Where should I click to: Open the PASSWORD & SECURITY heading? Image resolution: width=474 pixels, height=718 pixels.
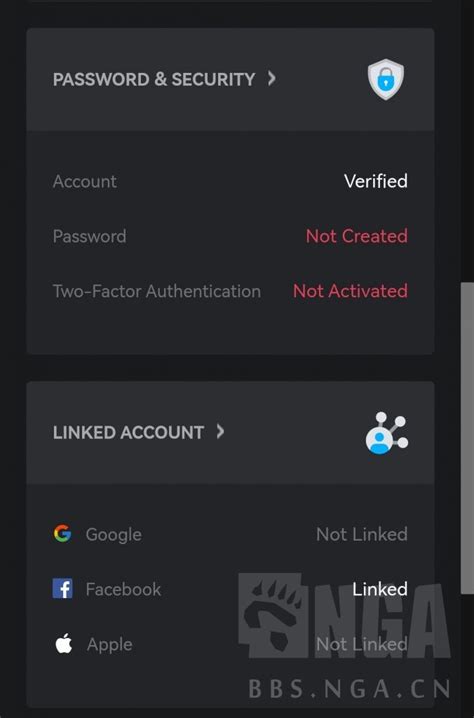(x=154, y=79)
